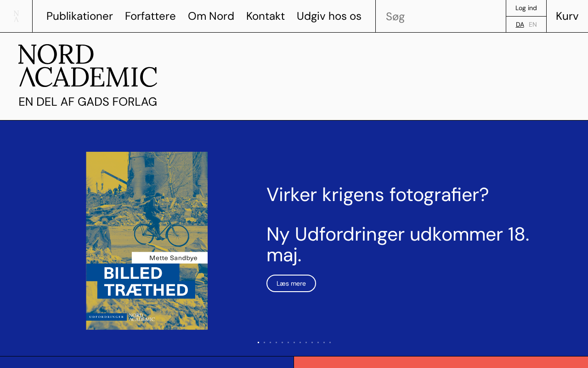The image size is (588, 368).
Task: Switch language to EN
Action: click(533, 24)
